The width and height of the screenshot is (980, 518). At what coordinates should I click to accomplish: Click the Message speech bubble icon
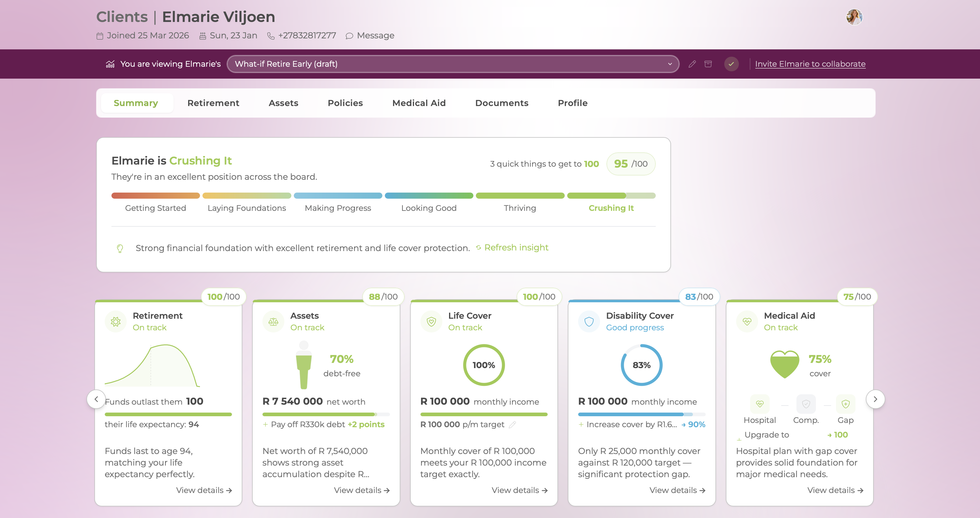pos(349,36)
